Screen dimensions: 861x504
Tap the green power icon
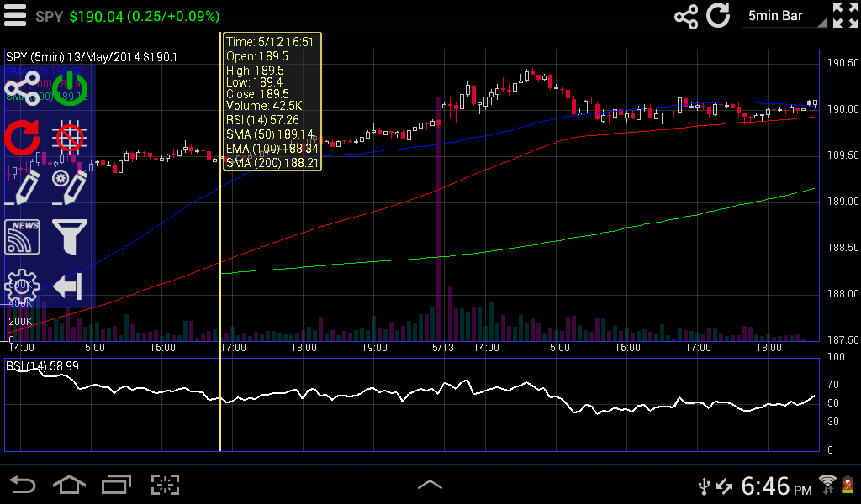[x=70, y=89]
